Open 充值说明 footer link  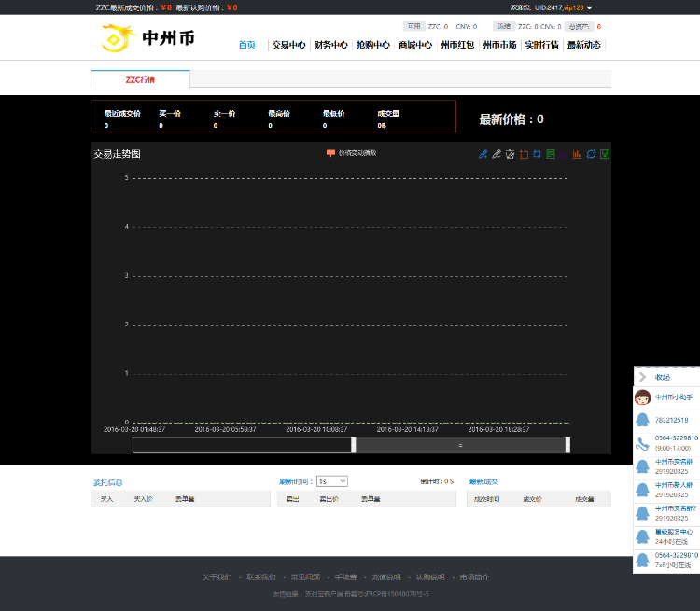[x=386, y=577]
